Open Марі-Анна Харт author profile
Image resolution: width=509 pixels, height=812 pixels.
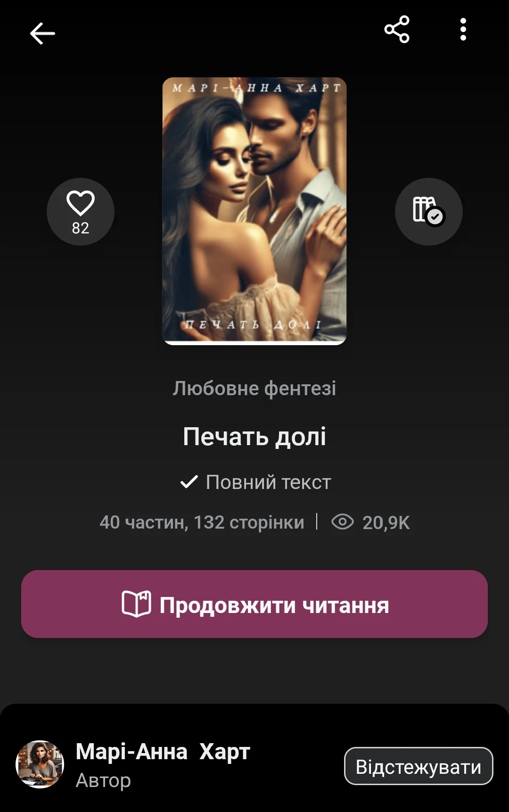click(163, 752)
